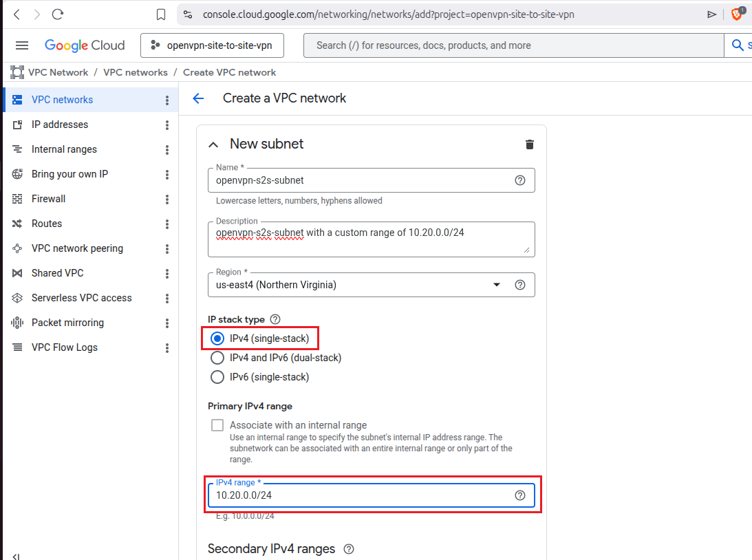Image resolution: width=752 pixels, height=560 pixels.
Task: Open more options for VPC Flow Logs
Action: (x=167, y=348)
